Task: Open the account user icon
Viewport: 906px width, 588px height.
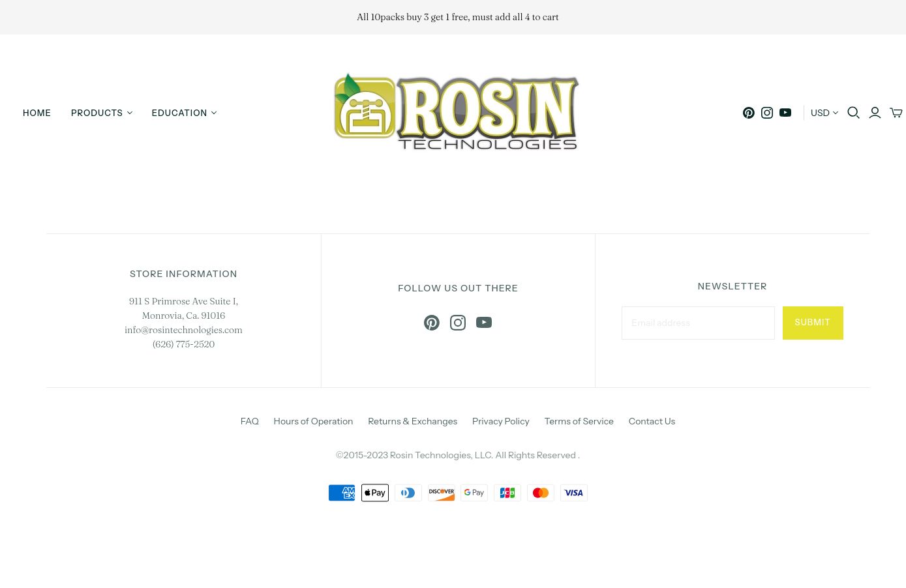Action: (x=875, y=113)
